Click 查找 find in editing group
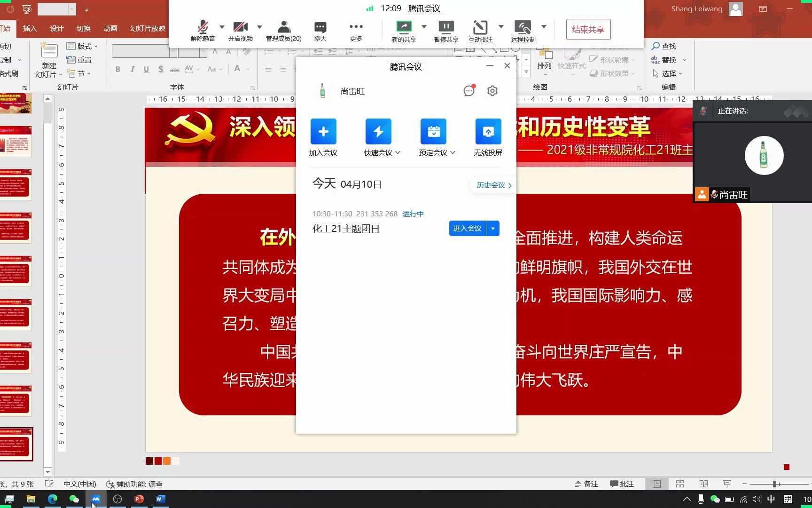812x508 pixels. pyautogui.click(x=664, y=46)
